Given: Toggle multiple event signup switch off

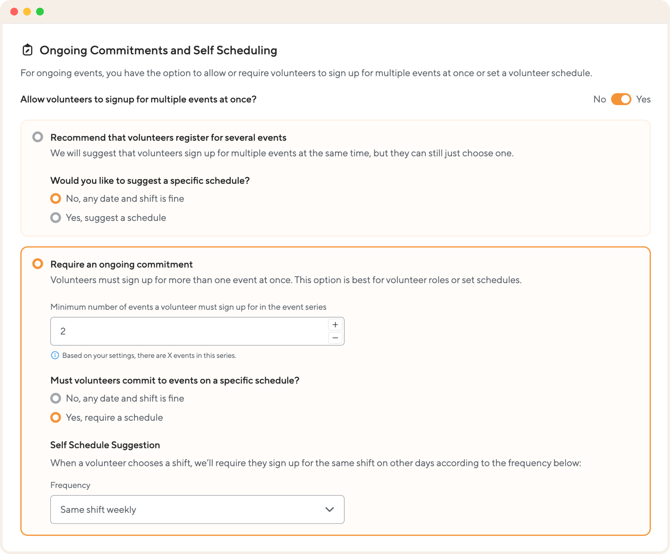Looking at the screenshot, I should pyautogui.click(x=621, y=99).
